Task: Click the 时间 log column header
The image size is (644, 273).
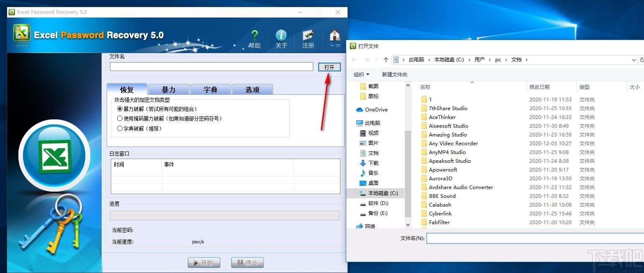Action: [x=136, y=165]
